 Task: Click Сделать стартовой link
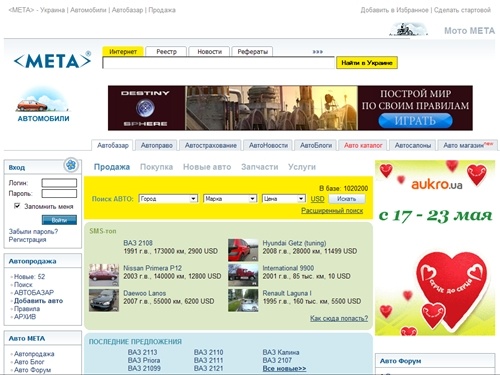pyautogui.click(x=462, y=10)
